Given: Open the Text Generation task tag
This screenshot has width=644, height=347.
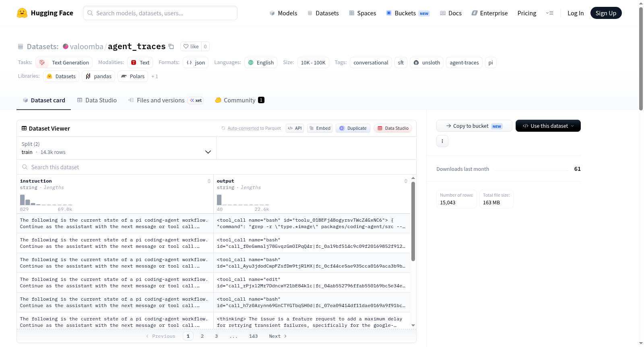Looking at the screenshot, I should tap(64, 62).
